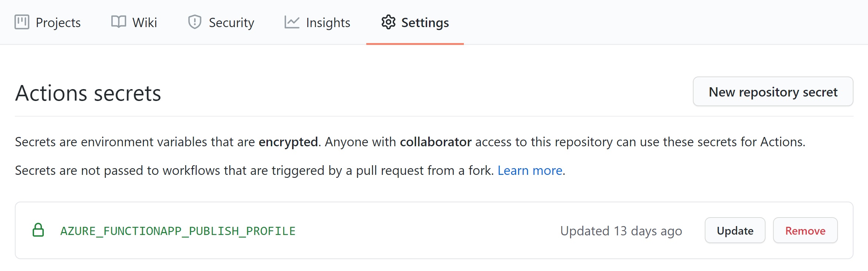Click the Projects board icon
The height and width of the screenshot is (271, 868).
[21, 22]
